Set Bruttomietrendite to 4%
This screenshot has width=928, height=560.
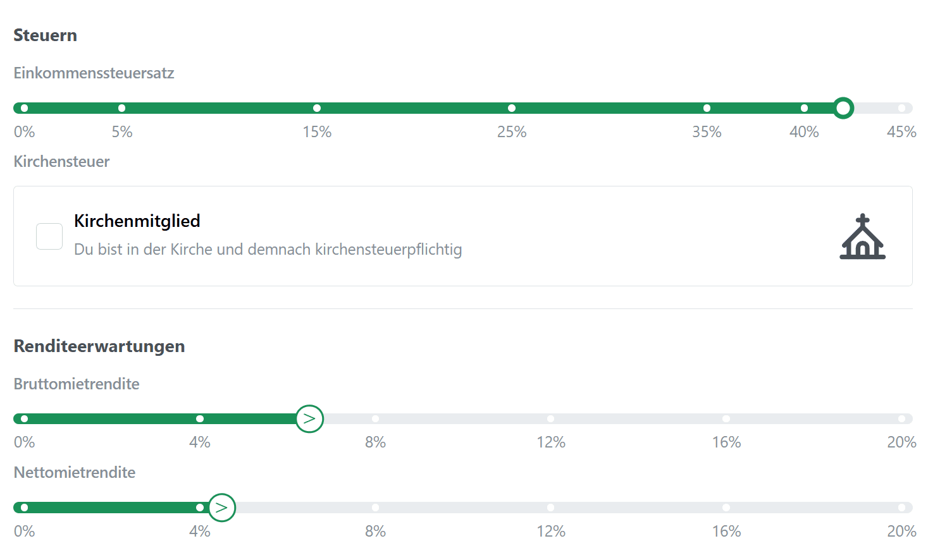tap(200, 418)
